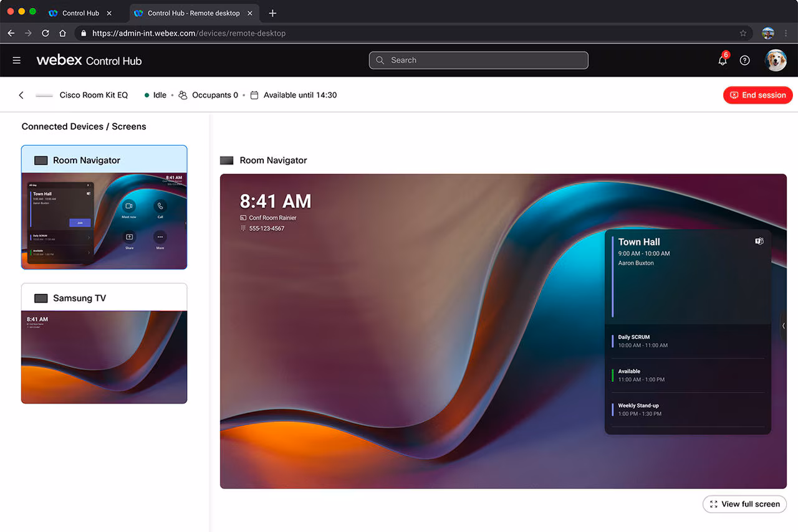Click the calendar availability icon

coord(254,95)
